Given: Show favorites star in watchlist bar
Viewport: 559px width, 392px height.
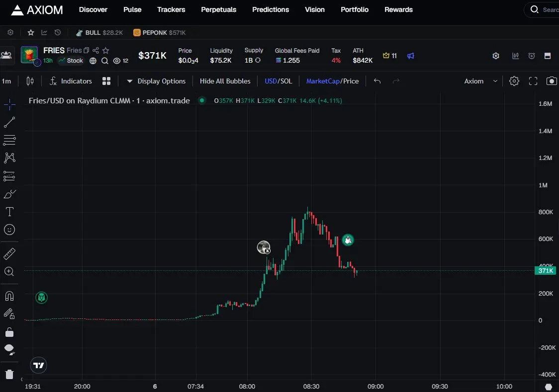Looking at the screenshot, I should 31,32.
